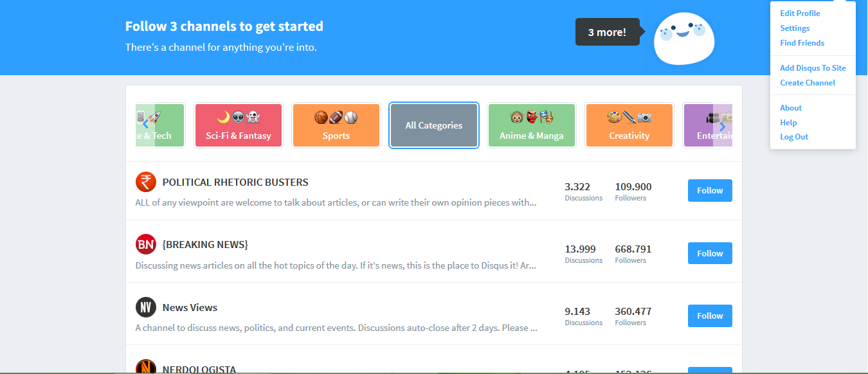Click the white blob mascot character
Viewport: 868px width, 374px height.
pos(684,39)
